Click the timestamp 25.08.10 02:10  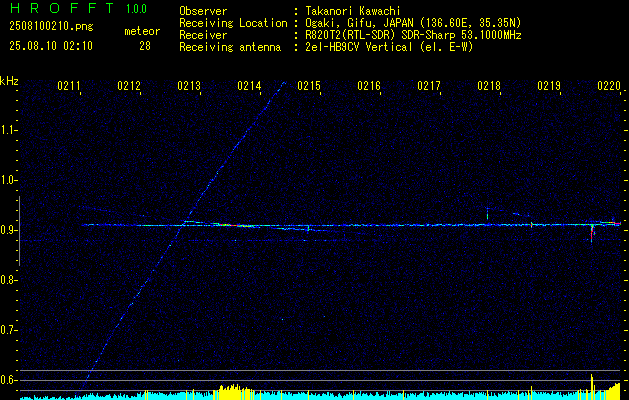pyautogui.click(x=51, y=46)
